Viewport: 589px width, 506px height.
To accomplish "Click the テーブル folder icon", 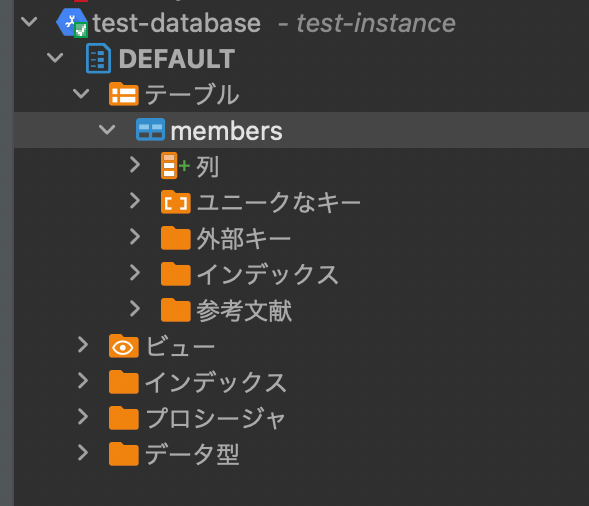I will pos(124,94).
